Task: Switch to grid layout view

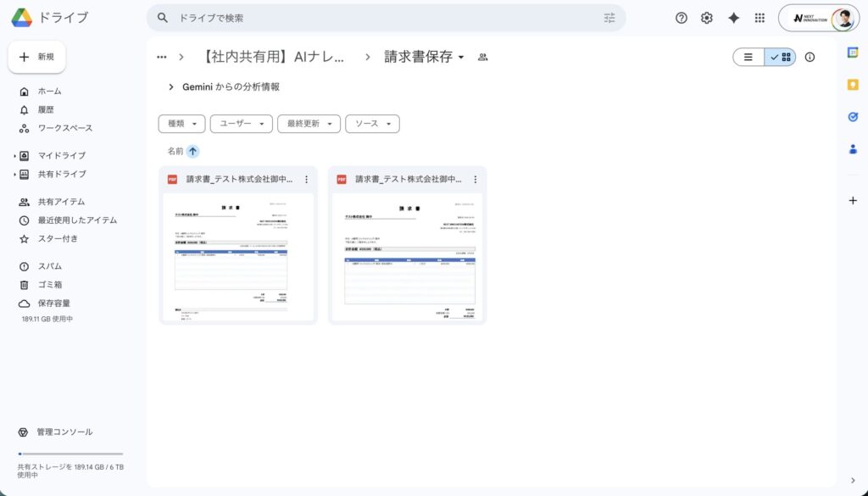Action: point(781,57)
